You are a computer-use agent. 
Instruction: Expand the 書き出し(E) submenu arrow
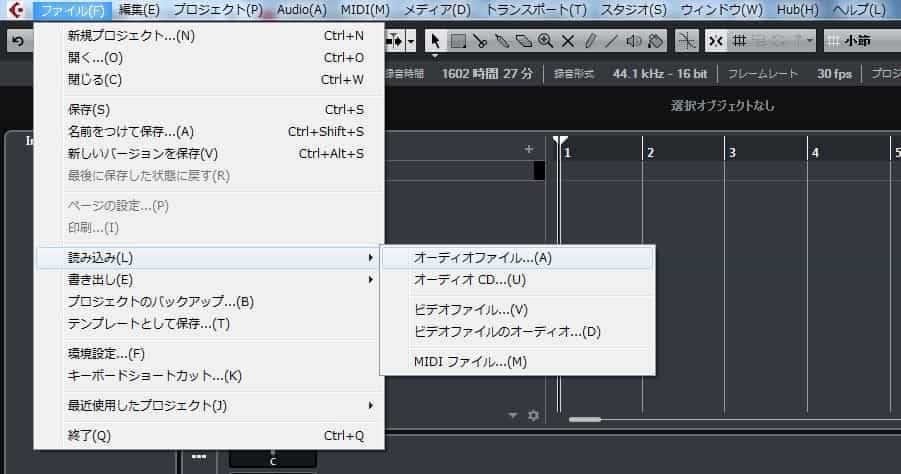coord(371,280)
